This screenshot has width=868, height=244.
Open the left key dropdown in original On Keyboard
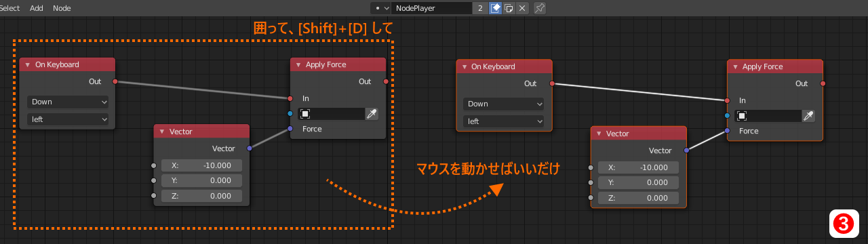pyautogui.click(x=68, y=119)
